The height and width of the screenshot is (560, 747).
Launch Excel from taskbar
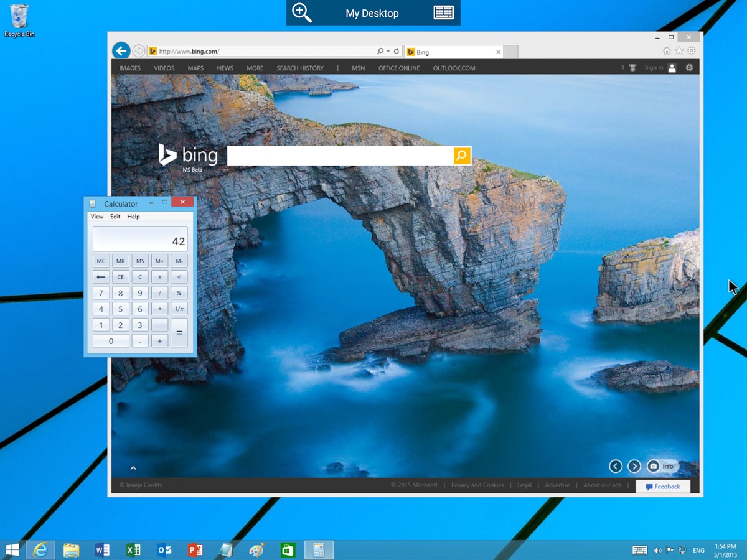pyautogui.click(x=133, y=550)
